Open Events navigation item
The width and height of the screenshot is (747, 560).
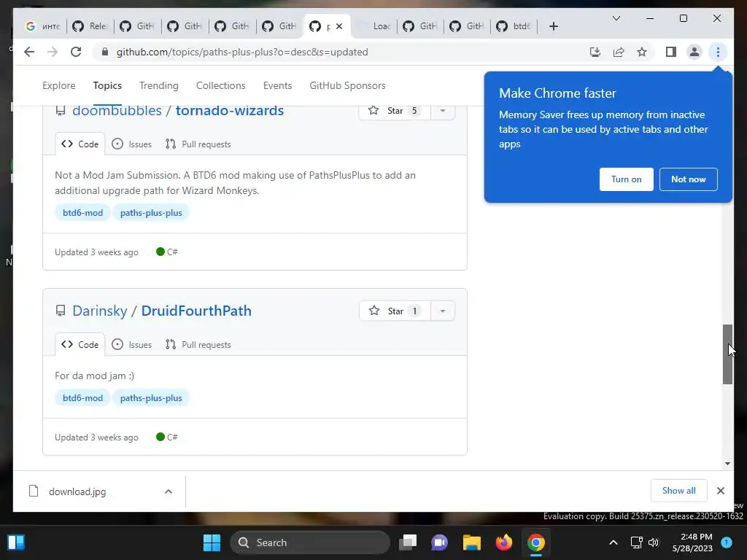[x=277, y=86]
